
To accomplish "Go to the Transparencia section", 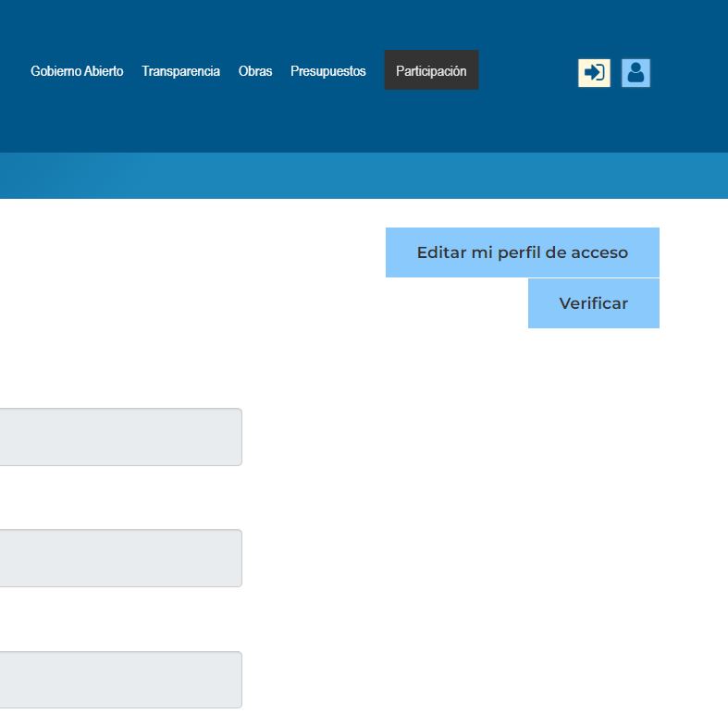I will 180,71.
